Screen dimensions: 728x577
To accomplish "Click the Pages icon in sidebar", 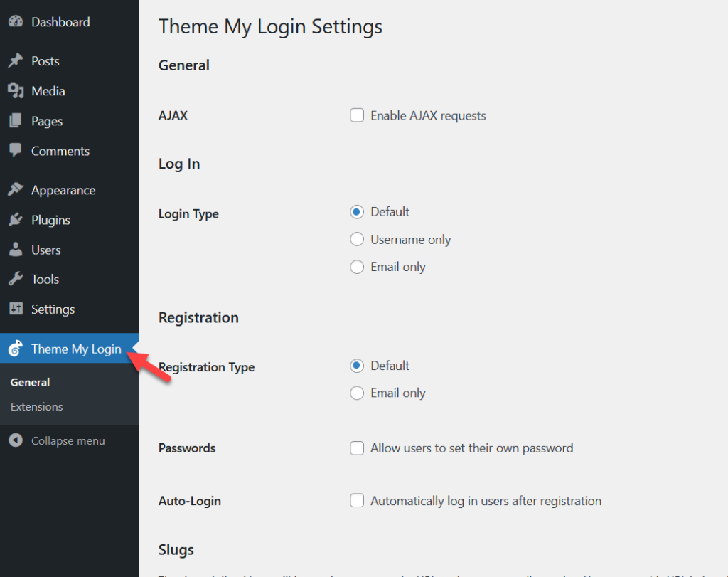I will pyautogui.click(x=16, y=121).
